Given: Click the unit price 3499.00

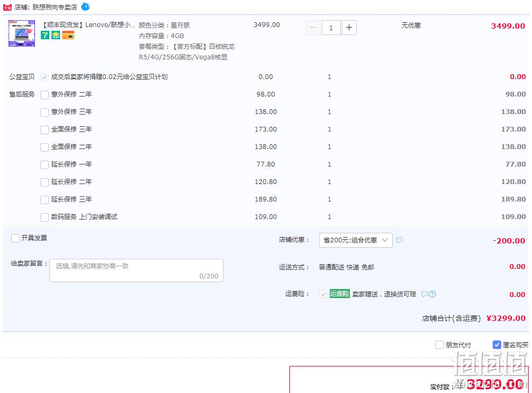Looking at the screenshot, I should coord(267,25).
